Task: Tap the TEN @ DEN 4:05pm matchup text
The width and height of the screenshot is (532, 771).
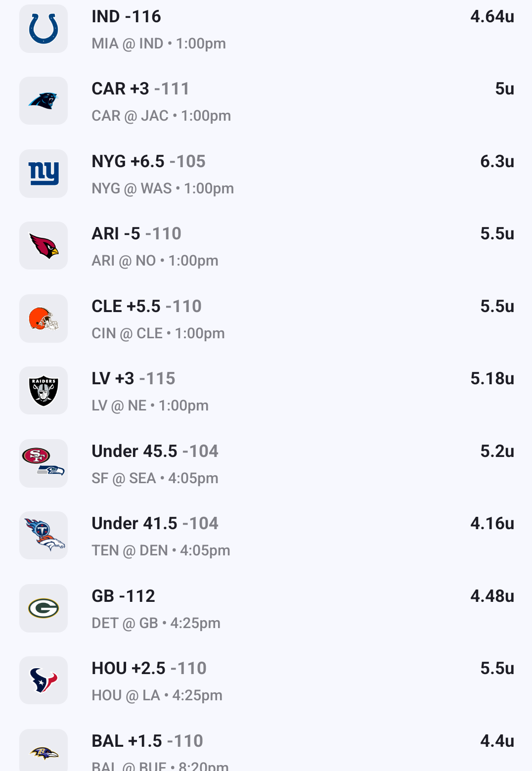Action: click(x=161, y=551)
